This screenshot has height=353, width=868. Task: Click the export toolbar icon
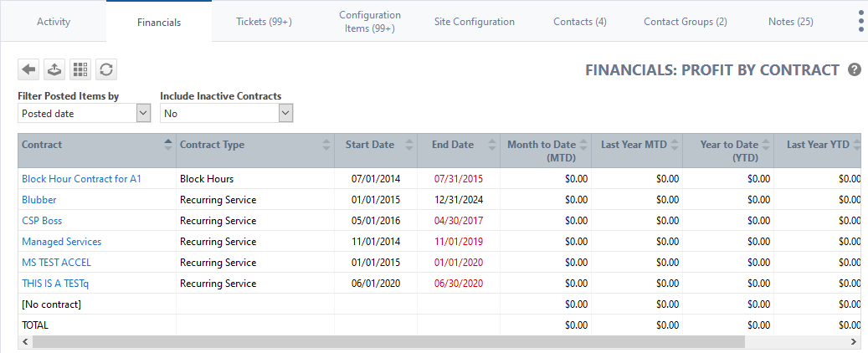54,69
